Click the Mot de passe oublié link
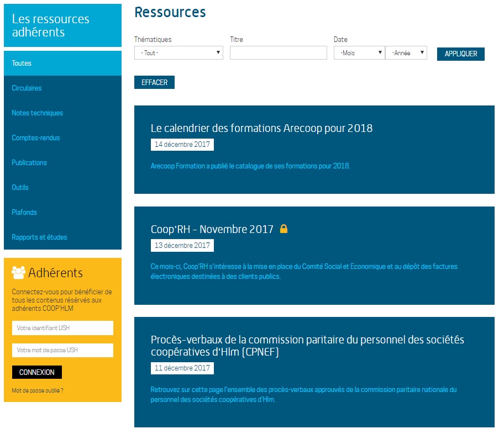 [x=37, y=390]
